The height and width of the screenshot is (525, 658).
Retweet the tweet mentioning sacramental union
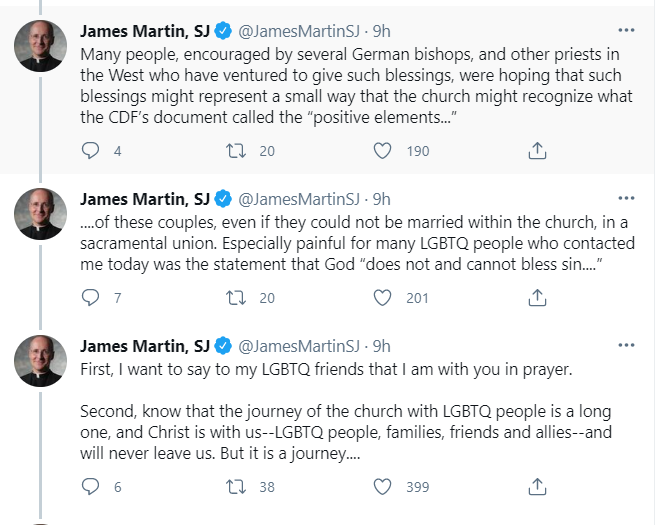236,298
